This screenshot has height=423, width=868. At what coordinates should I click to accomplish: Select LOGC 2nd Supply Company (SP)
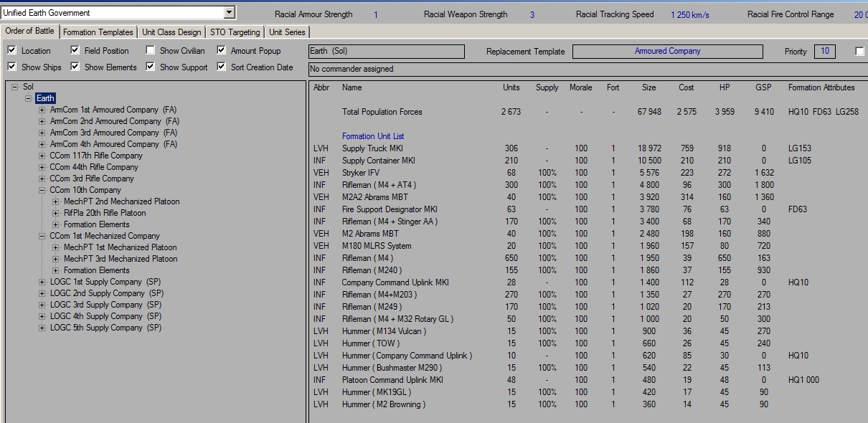point(107,293)
